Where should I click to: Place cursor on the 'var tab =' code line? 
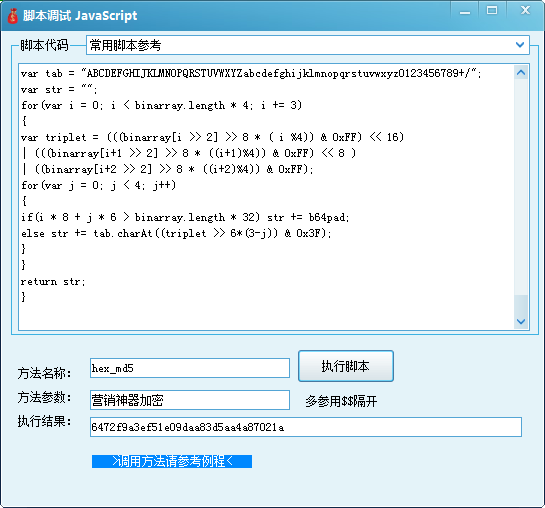click(251, 73)
